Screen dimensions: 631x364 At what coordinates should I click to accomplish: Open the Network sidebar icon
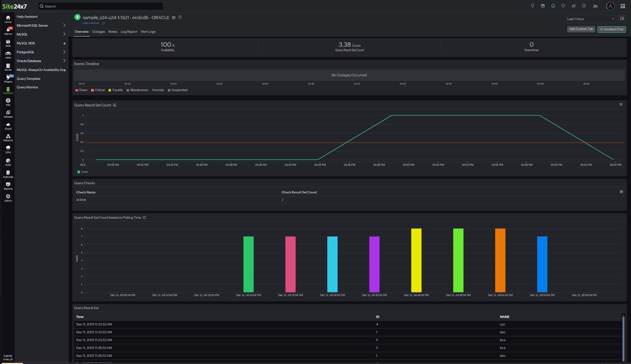[x=8, y=137]
